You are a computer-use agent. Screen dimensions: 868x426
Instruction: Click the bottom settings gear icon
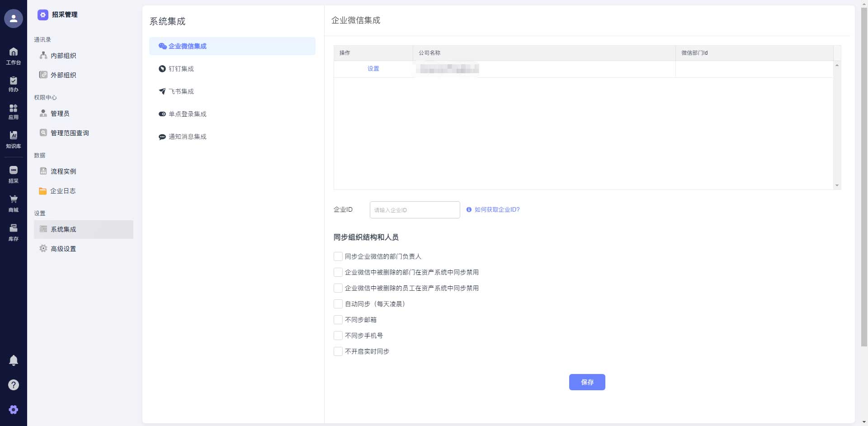[x=14, y=409]
